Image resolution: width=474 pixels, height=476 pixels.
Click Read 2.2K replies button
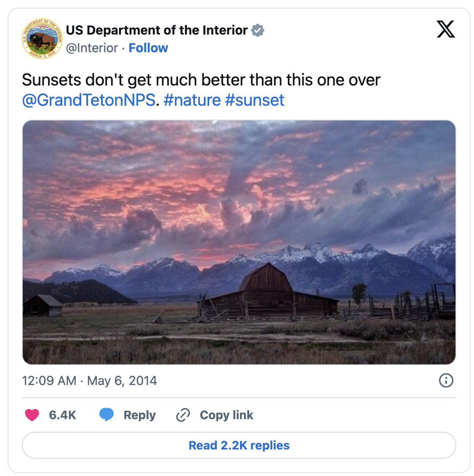coord(239,445)
